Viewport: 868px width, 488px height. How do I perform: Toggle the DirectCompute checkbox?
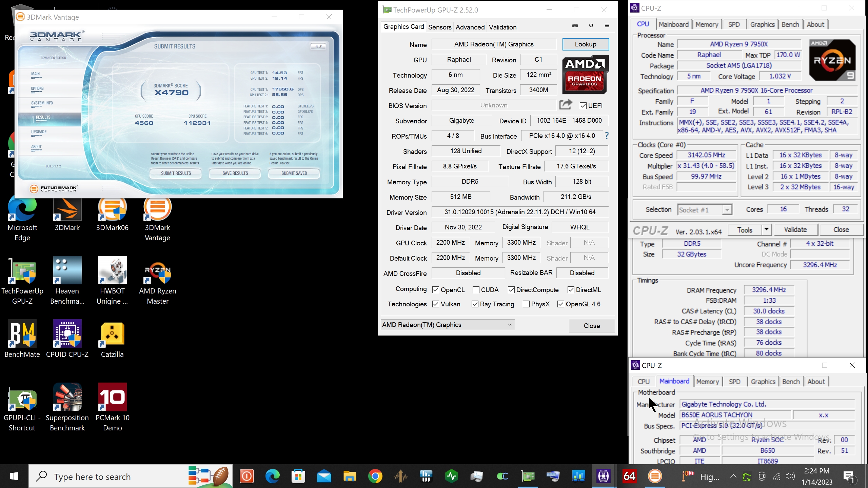click(511, 290)
